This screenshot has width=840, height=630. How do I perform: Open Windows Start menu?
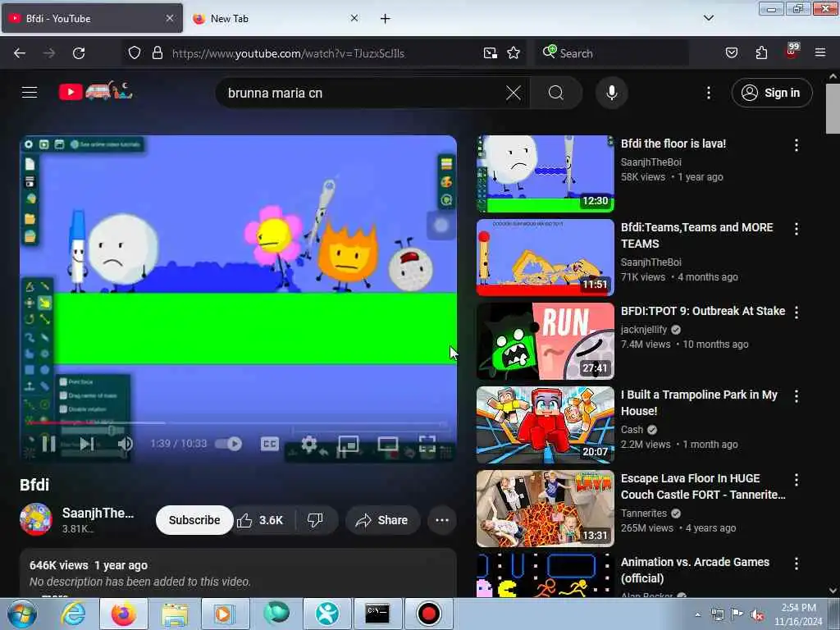coord(22,614)
